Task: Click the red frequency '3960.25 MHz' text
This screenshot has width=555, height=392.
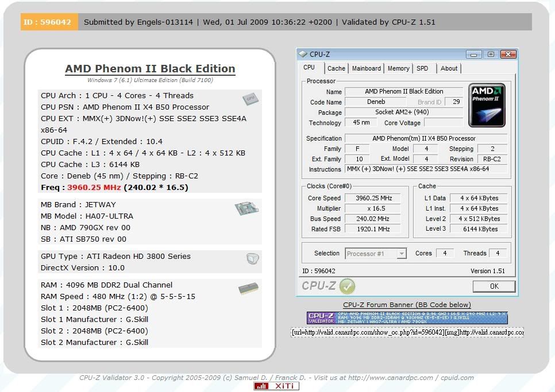Action: (x=94, y=187)
